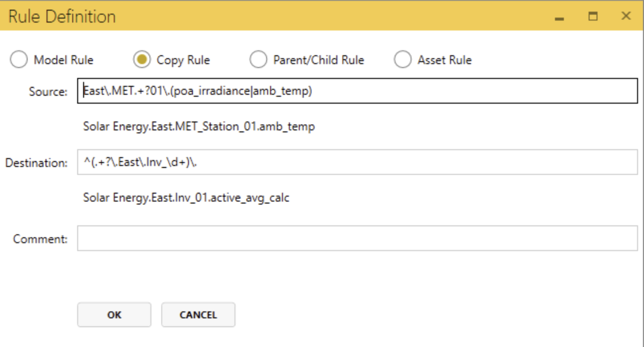Screen dimensions: 644x347
Task: Confirm the rule with OK
Action: point(114,315)
